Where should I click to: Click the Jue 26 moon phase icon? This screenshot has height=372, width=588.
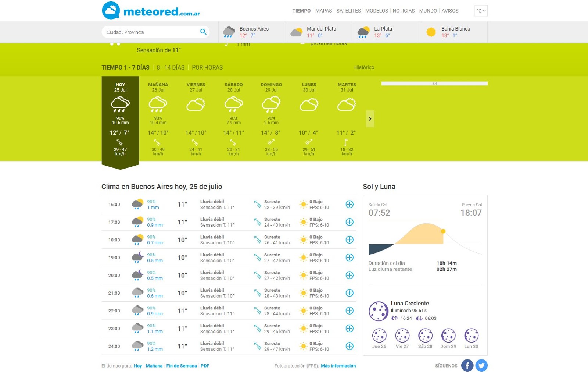pos(379,336)
